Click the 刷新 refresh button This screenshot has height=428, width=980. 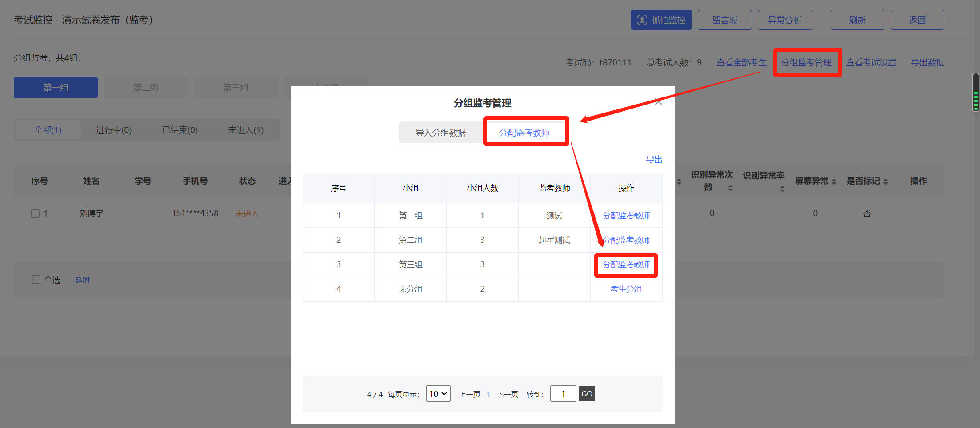pyautogui.click(x=857, y=20)
